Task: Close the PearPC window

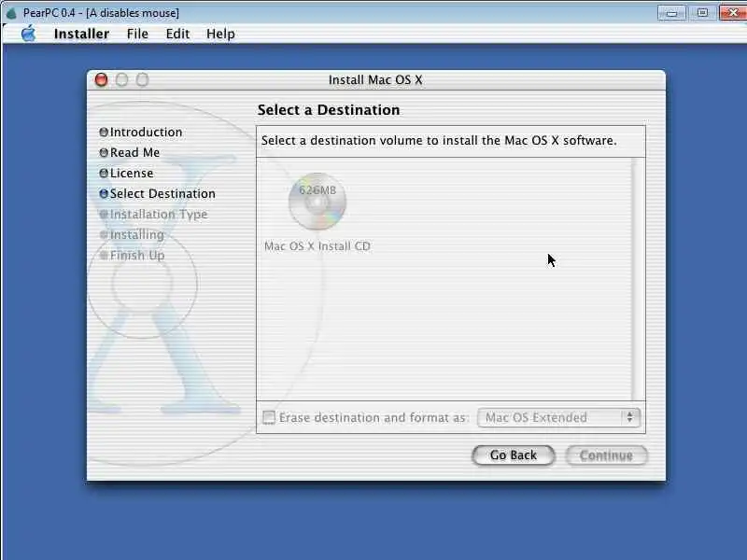Action: pos(733,13)
